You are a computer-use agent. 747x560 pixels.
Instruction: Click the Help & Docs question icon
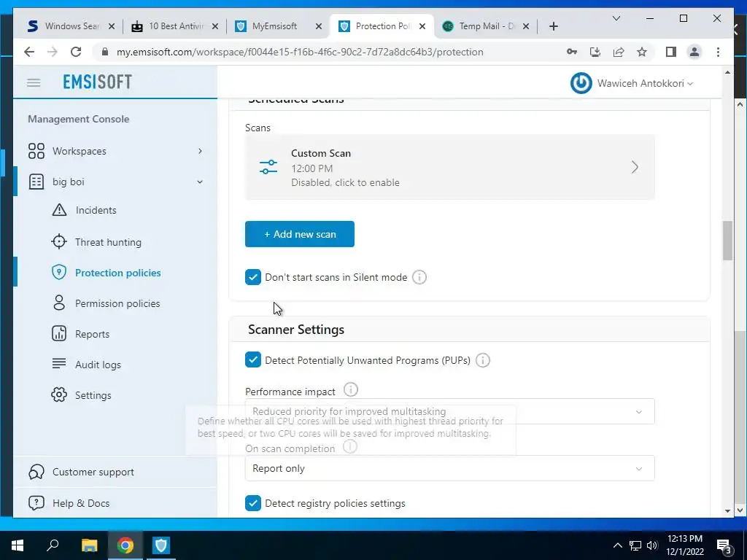pyautogui.click(x=36, y=503)
